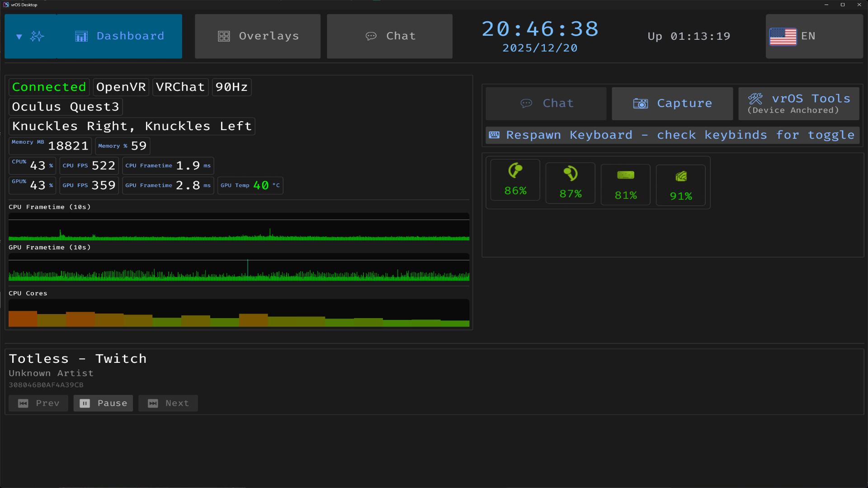The height and width of the screenshot is (488, 868).
Task: Click the keyboard icon next to Respawn Keyboard
Action: pos(494,135)
